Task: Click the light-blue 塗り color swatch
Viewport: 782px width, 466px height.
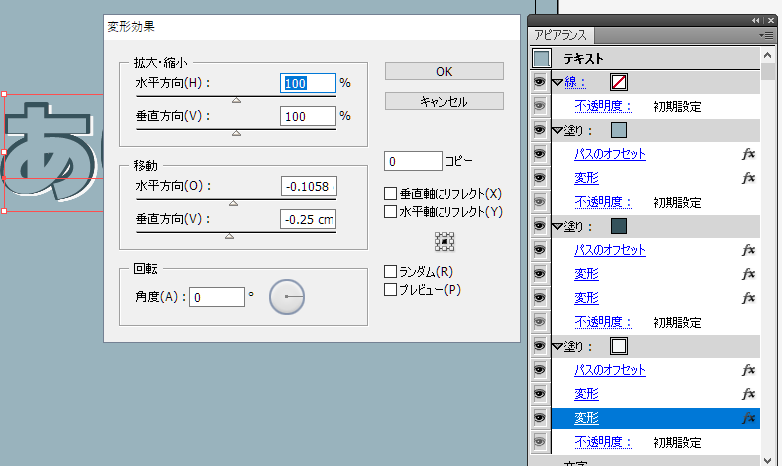Action: point(619,130)
